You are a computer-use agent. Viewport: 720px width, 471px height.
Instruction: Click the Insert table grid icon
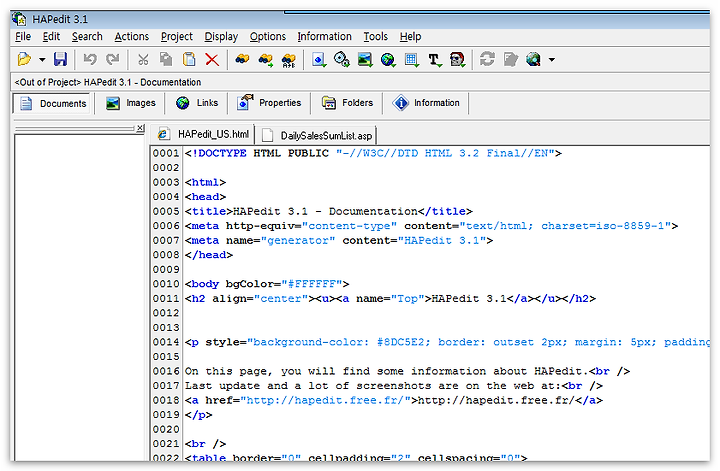tap(411, 60)
